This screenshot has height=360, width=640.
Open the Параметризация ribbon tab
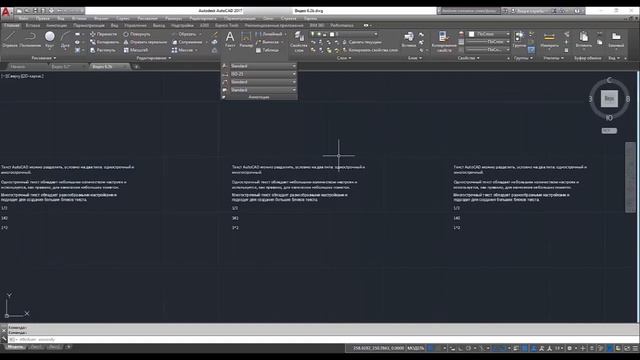pyautogui.click(x=89, y=25)
